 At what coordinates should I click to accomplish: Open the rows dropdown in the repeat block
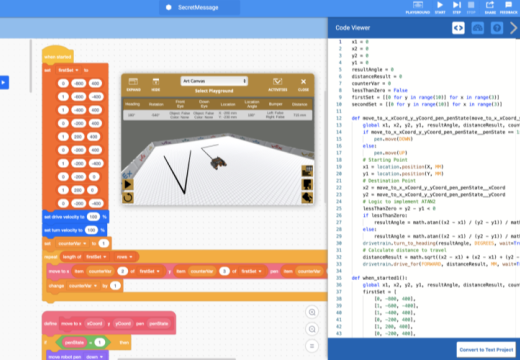point(125,257)
